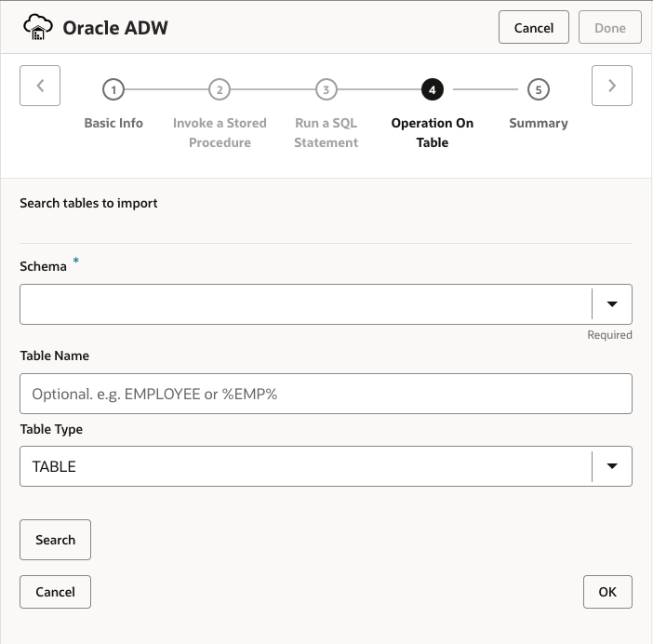Click the Done button in the header
Image resolution: width=653 pixels, height=644 pixels.
[610, 28]
